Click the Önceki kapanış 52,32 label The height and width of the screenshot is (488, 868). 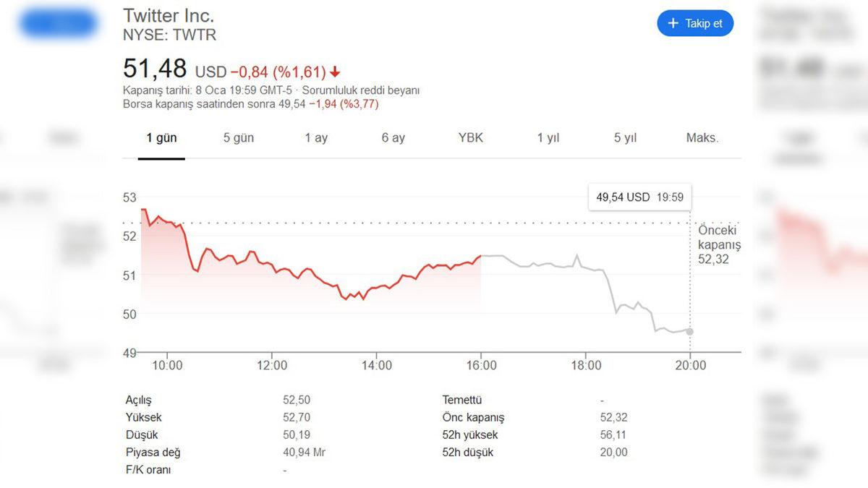(718, 244)
